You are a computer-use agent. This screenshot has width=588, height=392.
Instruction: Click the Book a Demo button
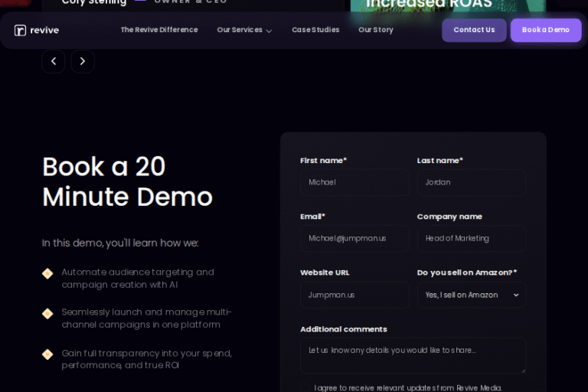pyautogui.click(x=545, y=30)
